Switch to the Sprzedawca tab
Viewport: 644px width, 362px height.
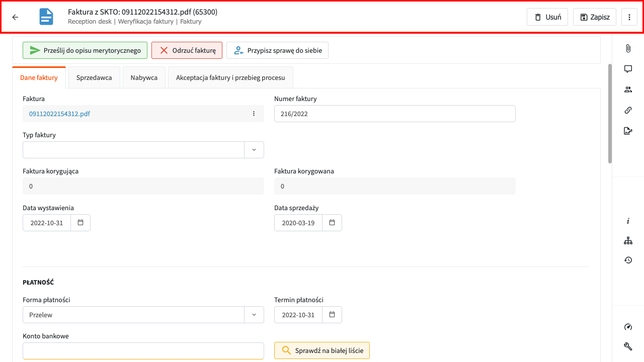coord(94,78)
